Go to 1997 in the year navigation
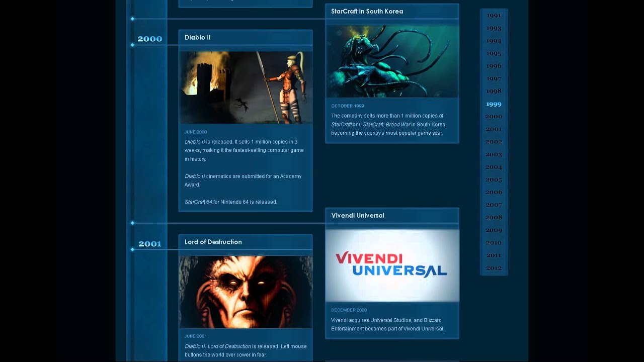 click(x=494, y=78)
